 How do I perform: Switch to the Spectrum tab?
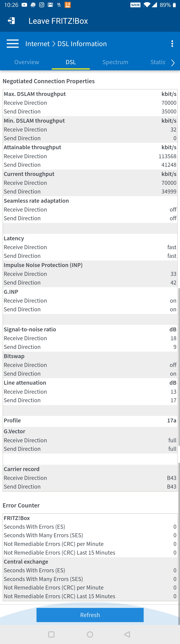115,62
